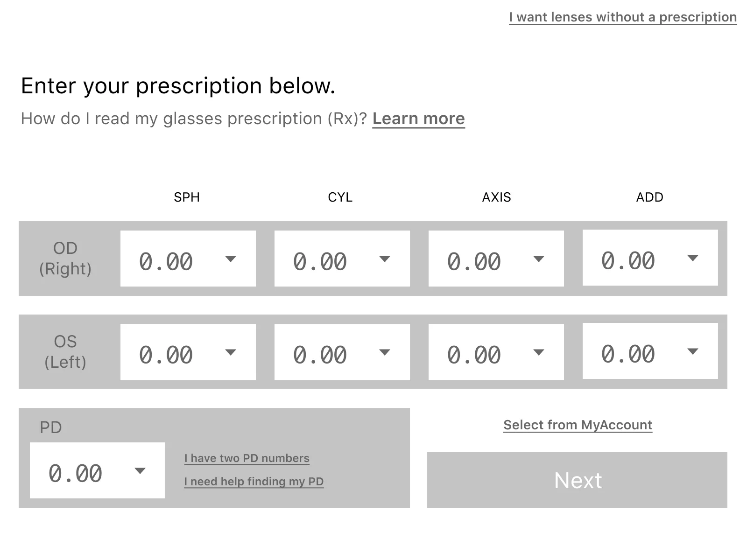
Task: Click I have two PD numbers
Action: [247, 458]
